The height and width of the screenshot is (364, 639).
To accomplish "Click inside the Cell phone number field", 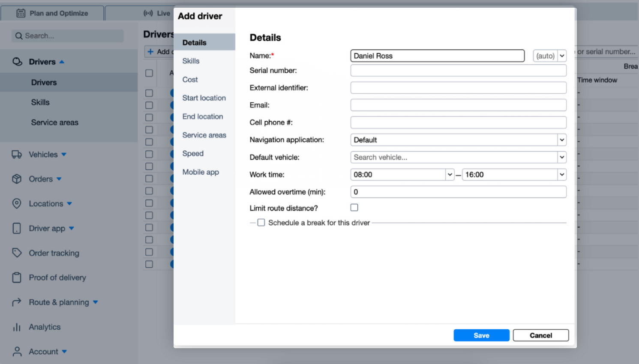I will click(458, 122).
